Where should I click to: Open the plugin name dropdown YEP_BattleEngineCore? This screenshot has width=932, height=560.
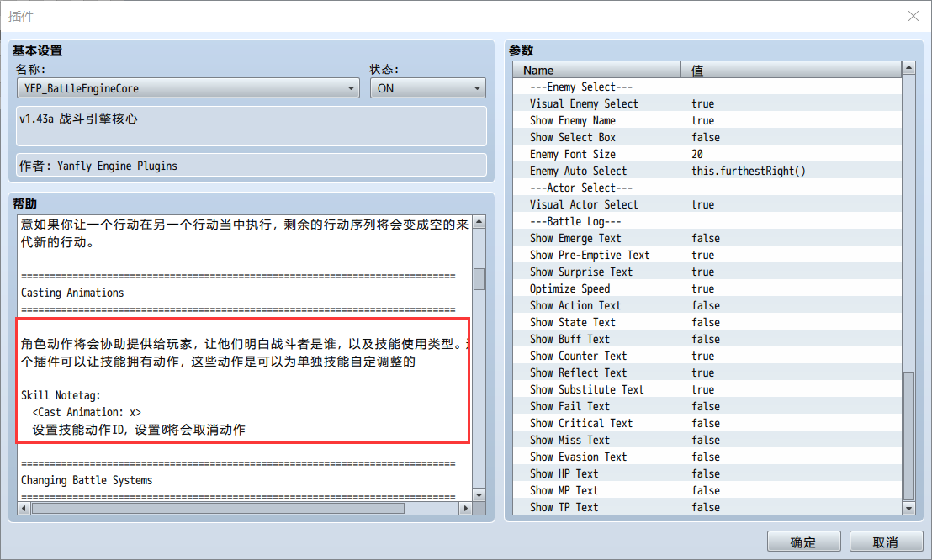pyautogui.click(x=188, y=88)
